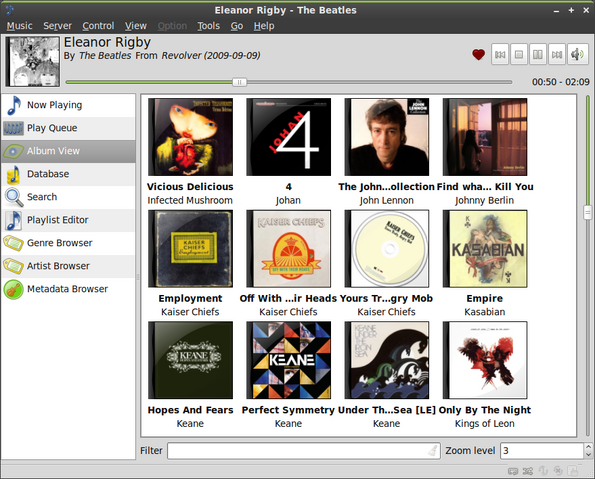The image size is (595, 479).
Task: Open the Tools menu
Action: 208,26
